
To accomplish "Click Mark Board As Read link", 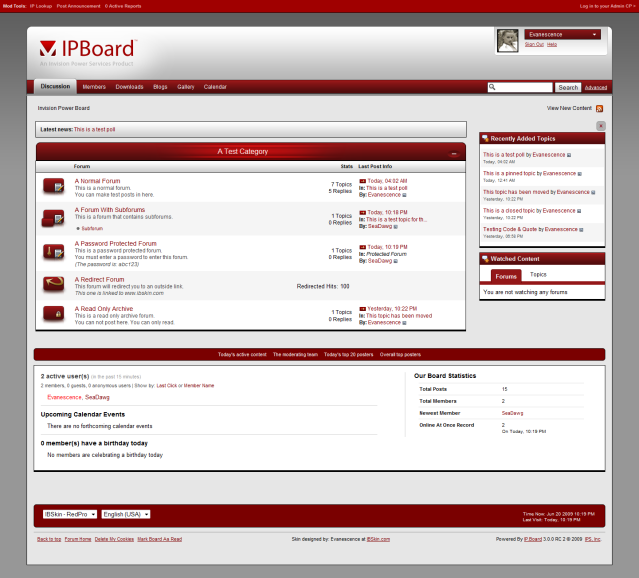I will click(x=160, y=539).
